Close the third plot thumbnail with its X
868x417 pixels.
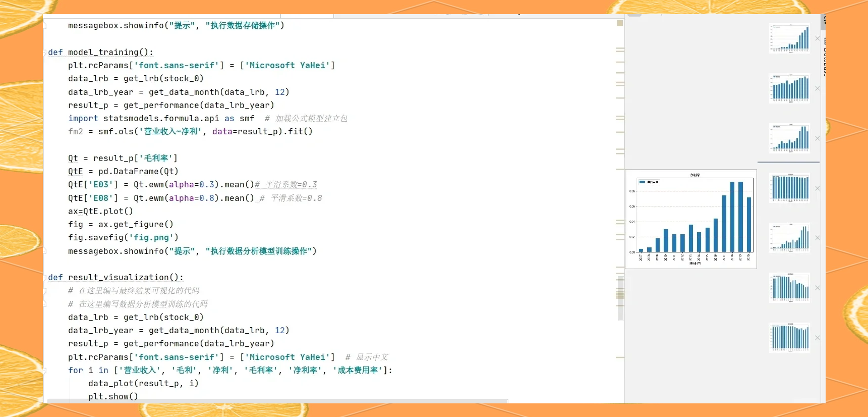point(818,138)
